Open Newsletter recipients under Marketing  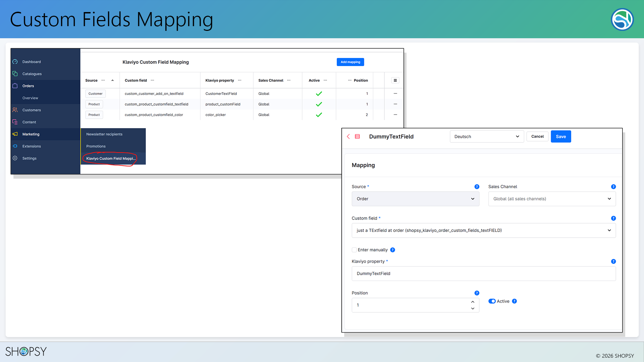tap(104, 134)
